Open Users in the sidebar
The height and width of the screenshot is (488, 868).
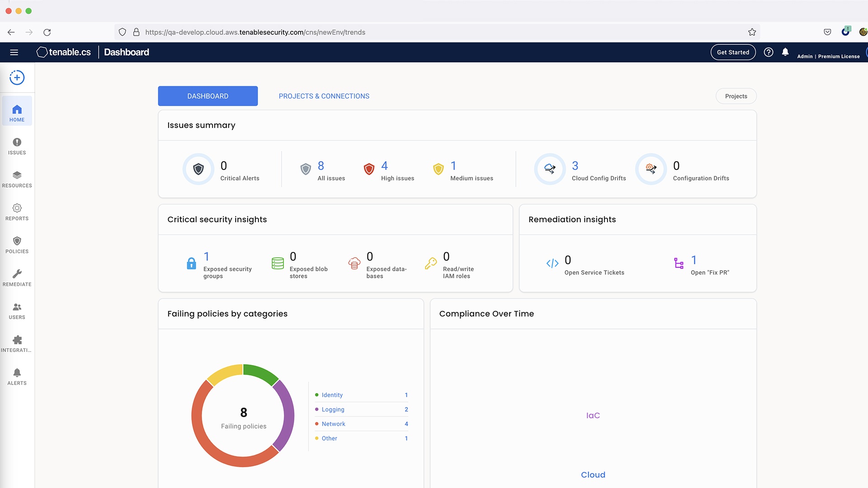pyautogui.click(x=17, y=311)
